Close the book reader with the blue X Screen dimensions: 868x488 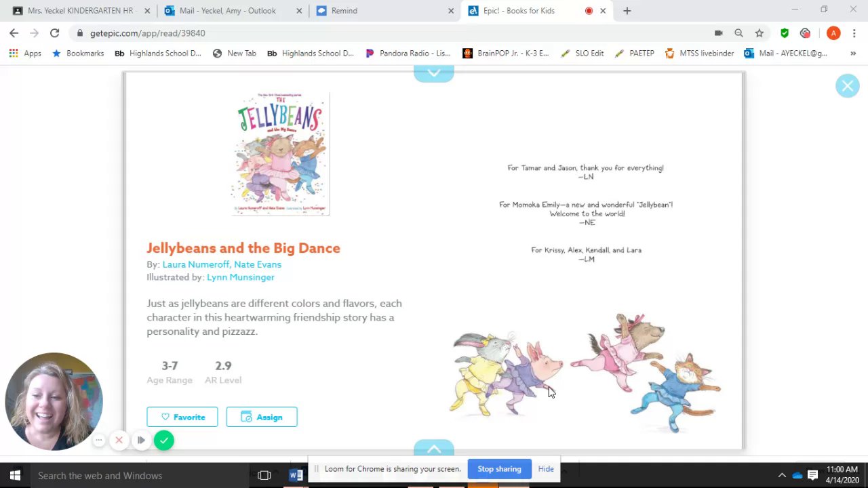[x=847, y=85]
